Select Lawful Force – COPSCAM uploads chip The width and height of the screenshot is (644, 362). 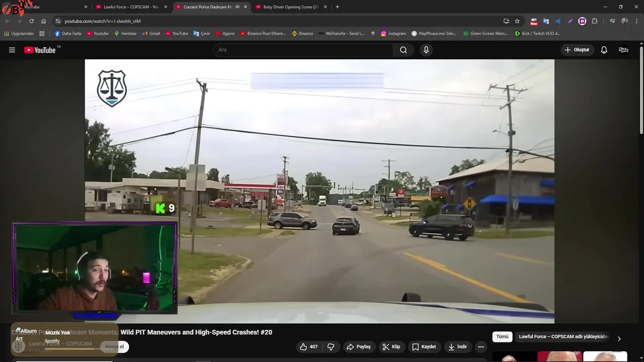(563, 337)
